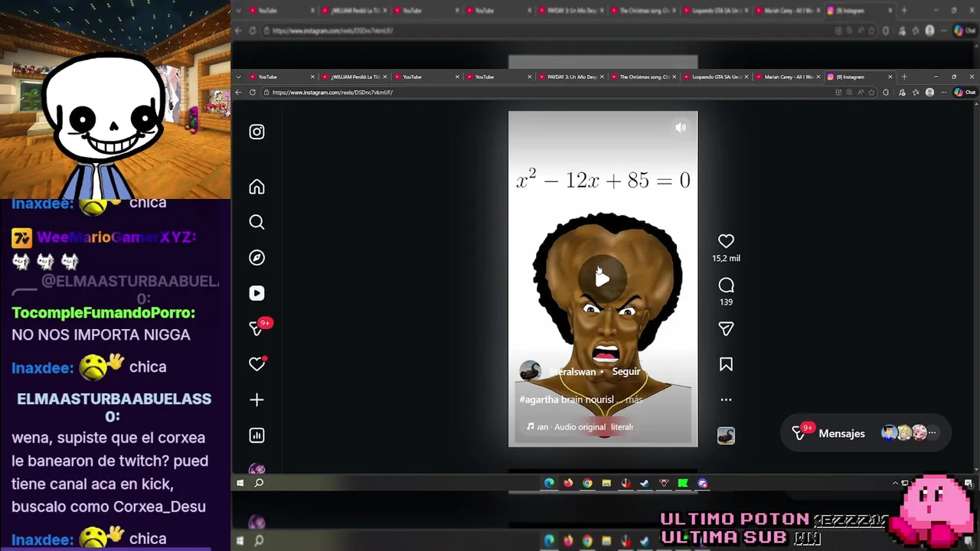Open Microsoft Edge on the upper taskbar
Viewport: 980px width, 551px height.
pos(549,483)
